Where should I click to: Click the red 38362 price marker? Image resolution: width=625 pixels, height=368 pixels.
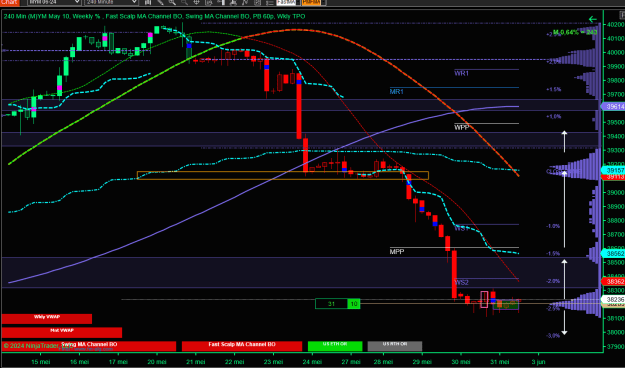coord(613,281)
